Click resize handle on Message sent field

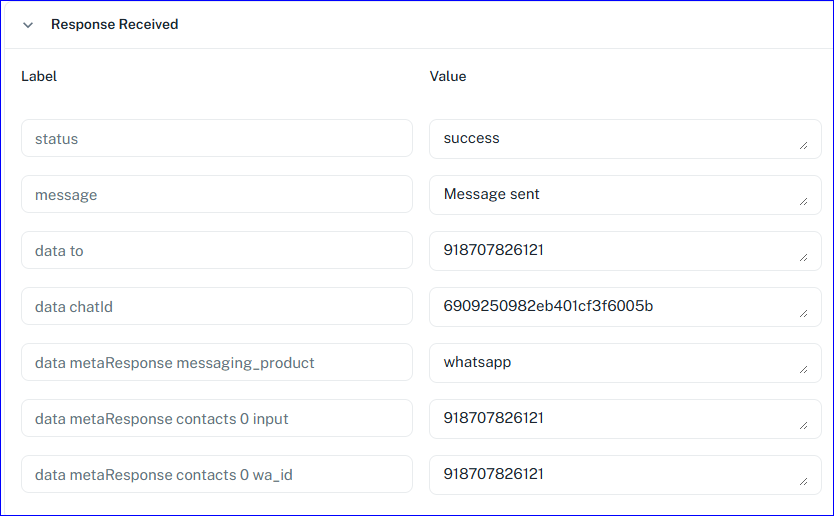tap(804, 202)
